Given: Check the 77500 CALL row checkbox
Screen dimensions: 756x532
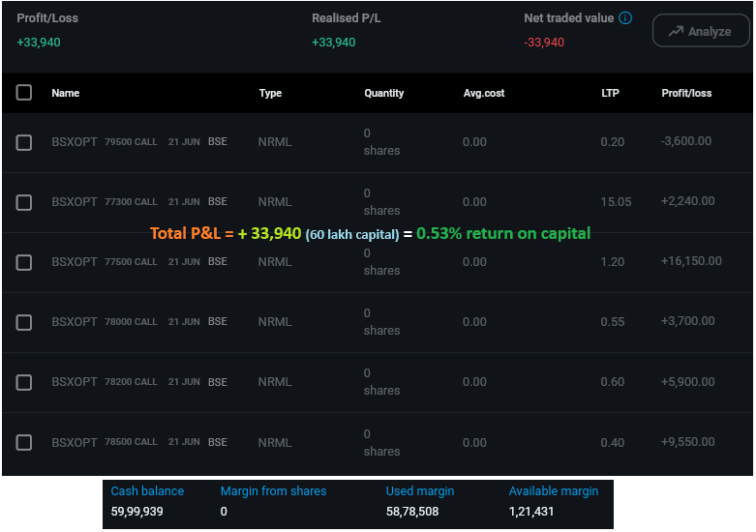Looking at the screenshot, I should [23, 262].
